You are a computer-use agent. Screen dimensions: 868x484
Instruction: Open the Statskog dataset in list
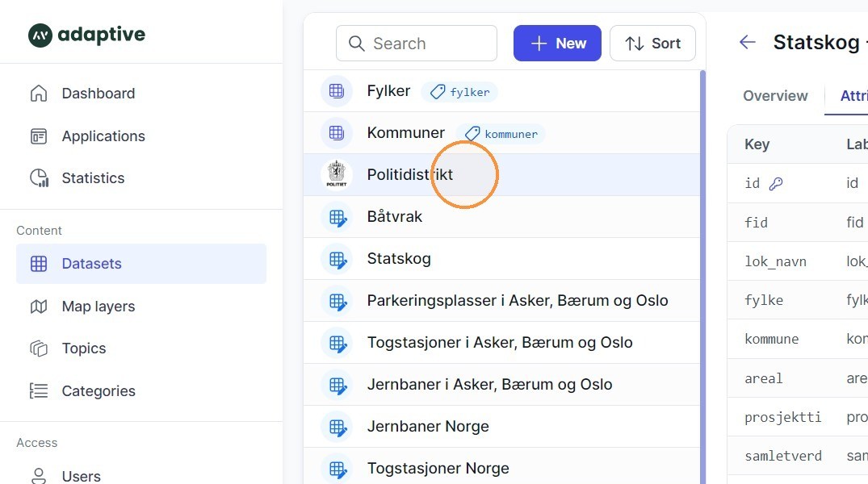tap(501, 259)
